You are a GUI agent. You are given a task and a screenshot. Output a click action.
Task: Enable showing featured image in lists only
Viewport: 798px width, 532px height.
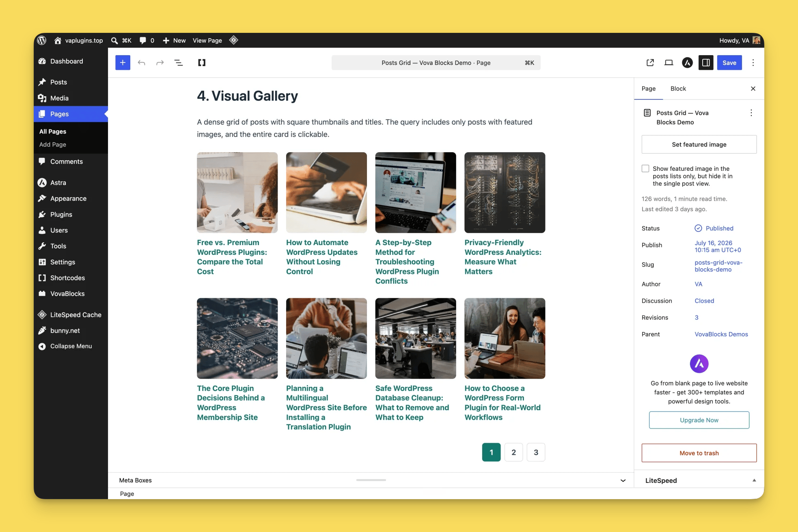[x=645, y=168]
